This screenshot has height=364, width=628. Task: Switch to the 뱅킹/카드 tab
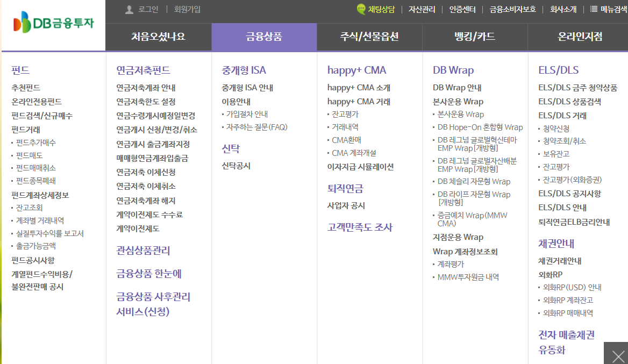[x=474, y=37]
